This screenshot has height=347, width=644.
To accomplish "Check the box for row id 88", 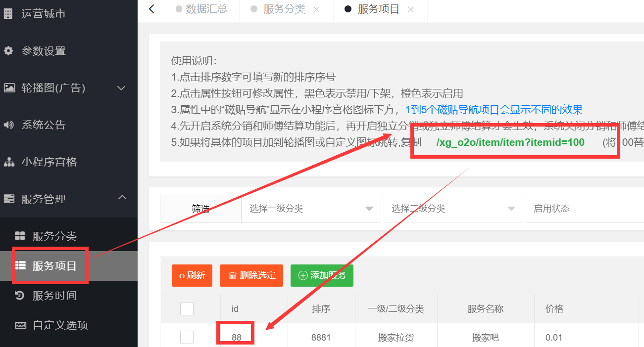I will point(187,338).
